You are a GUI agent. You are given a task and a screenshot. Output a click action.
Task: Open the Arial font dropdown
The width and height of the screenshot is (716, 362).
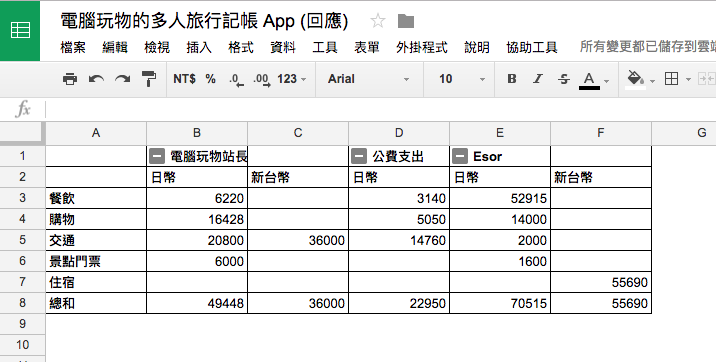(x=369, y=79)
